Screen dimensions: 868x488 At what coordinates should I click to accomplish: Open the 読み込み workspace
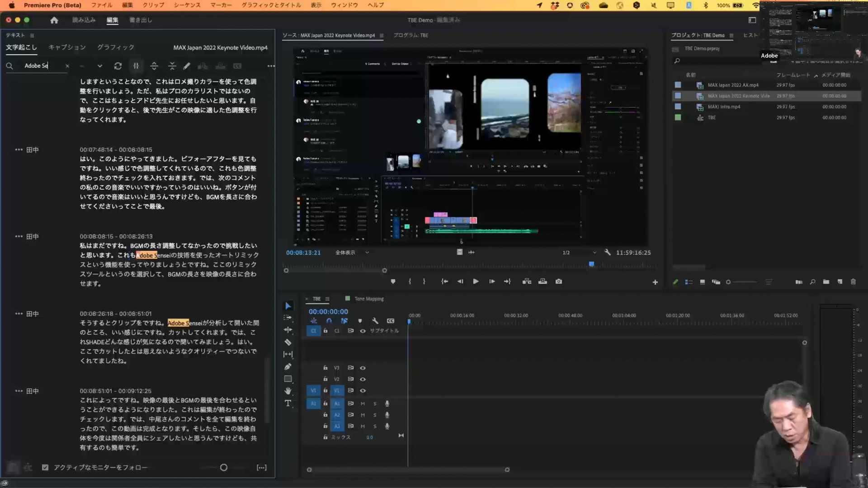click(x=84, y=20)
